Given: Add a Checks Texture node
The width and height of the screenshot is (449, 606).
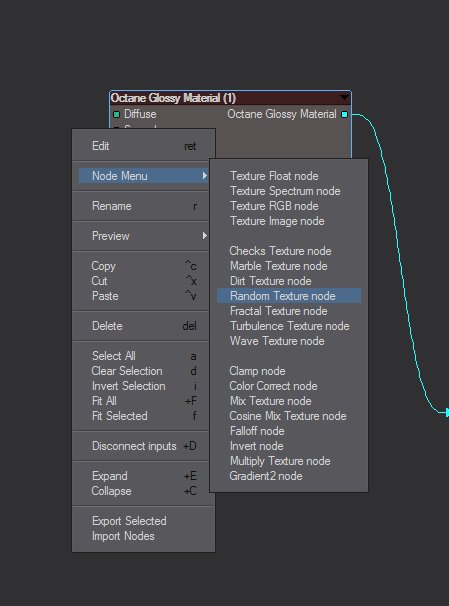Looking at the screenshot, I should 289,251.
